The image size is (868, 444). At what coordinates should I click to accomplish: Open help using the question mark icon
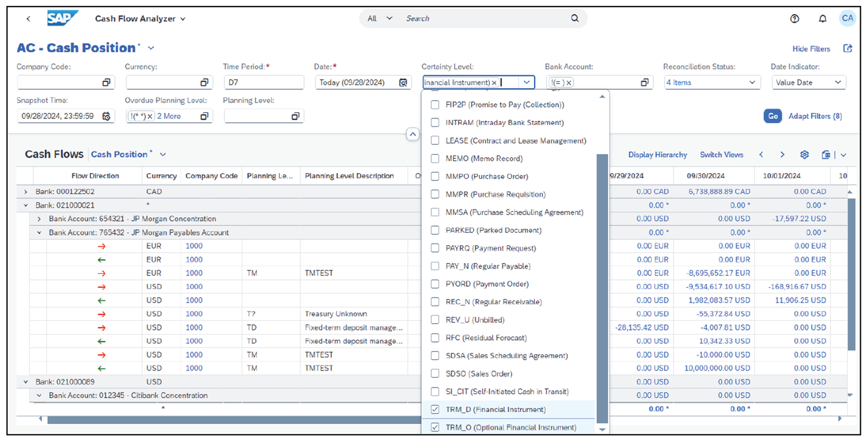pyautogui.click(x=795, y=18)
